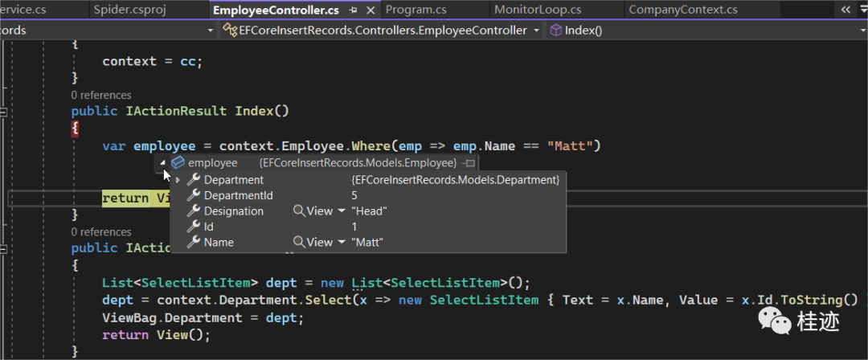Collapse the employee data tip
868x360 pixels.
tap(162, 163)
